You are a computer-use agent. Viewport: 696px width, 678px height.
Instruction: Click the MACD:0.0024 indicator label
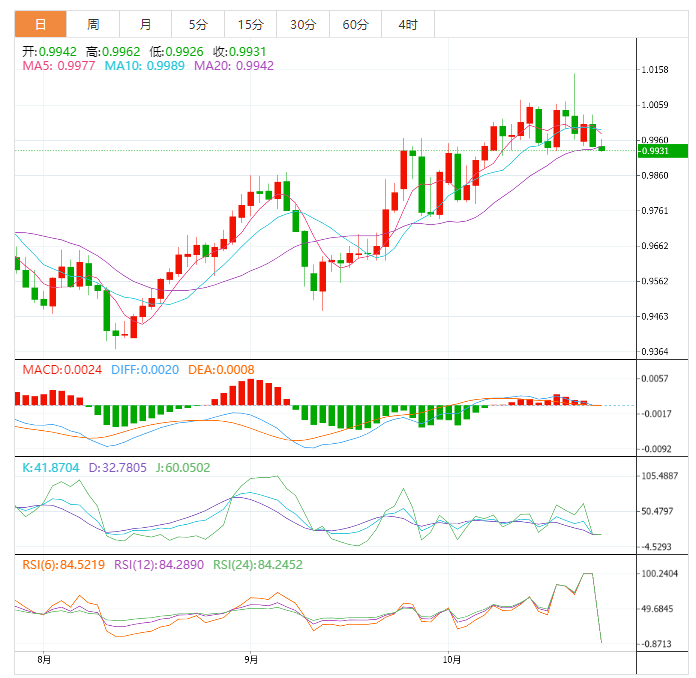[62, 370]
